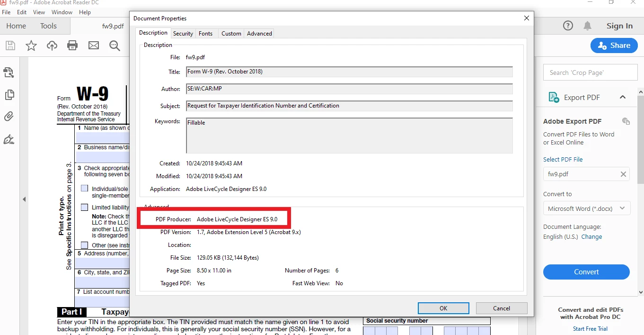Collapse the Export PDF section chevron
The image size is (644, 335).
[x=623, y=97]
